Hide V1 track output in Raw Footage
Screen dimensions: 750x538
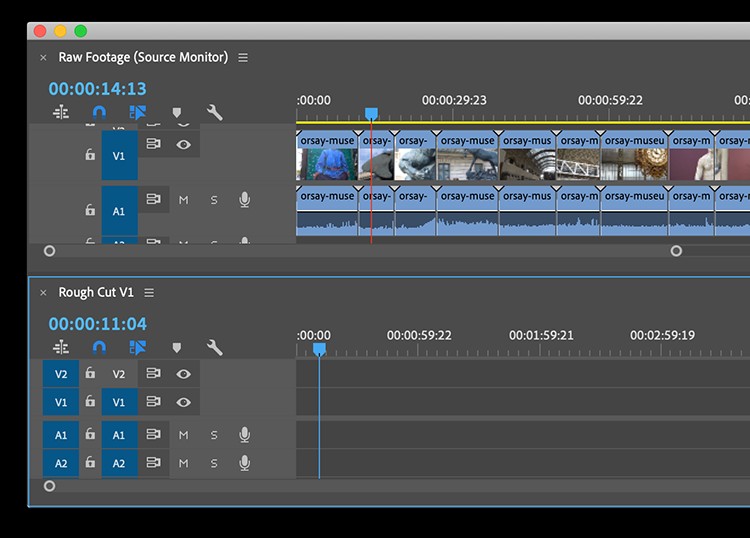[x=184, y=144]
